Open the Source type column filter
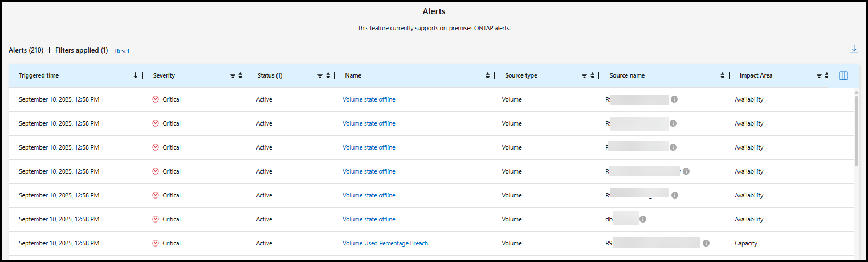 (x=584, y=75)
